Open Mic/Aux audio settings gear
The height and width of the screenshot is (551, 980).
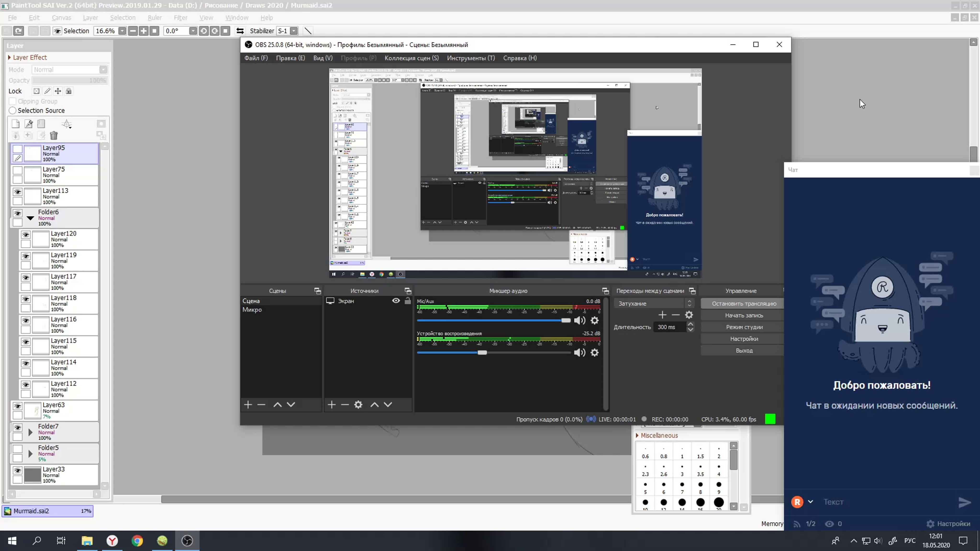click(x=595, y=320)
